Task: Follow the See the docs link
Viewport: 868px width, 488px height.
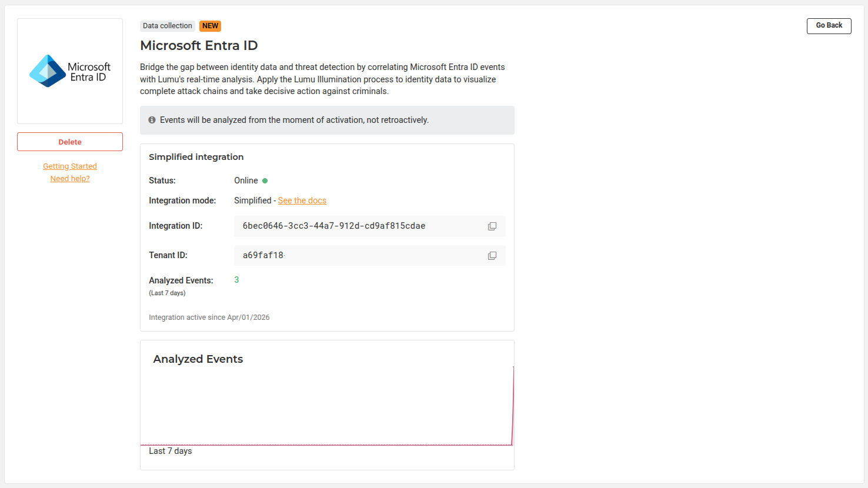Action: (302, 200)
